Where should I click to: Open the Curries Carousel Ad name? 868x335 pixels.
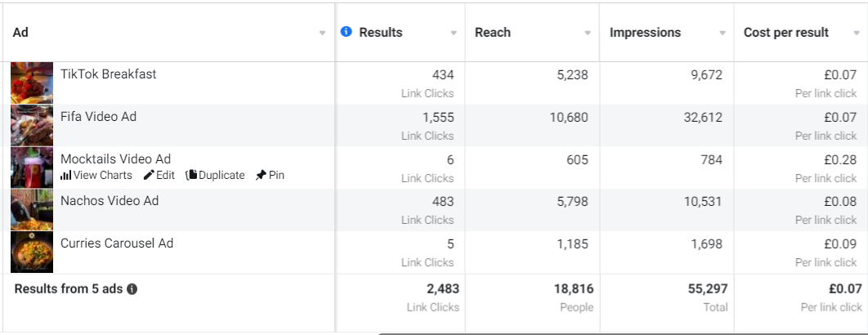click(117, 243)
